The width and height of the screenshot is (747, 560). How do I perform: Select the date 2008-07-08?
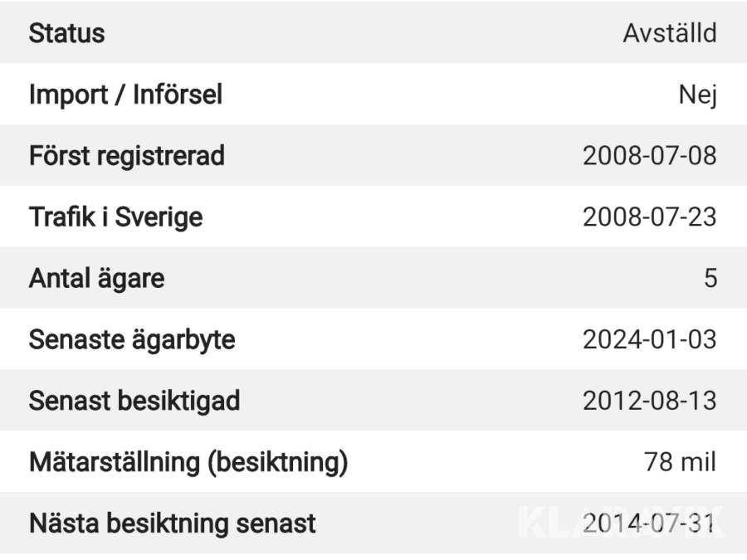(649, 156)
